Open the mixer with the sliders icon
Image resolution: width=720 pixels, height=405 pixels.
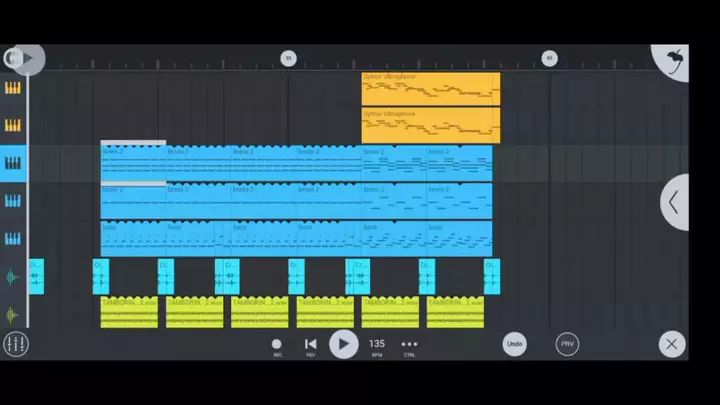[x=15, y=344]
